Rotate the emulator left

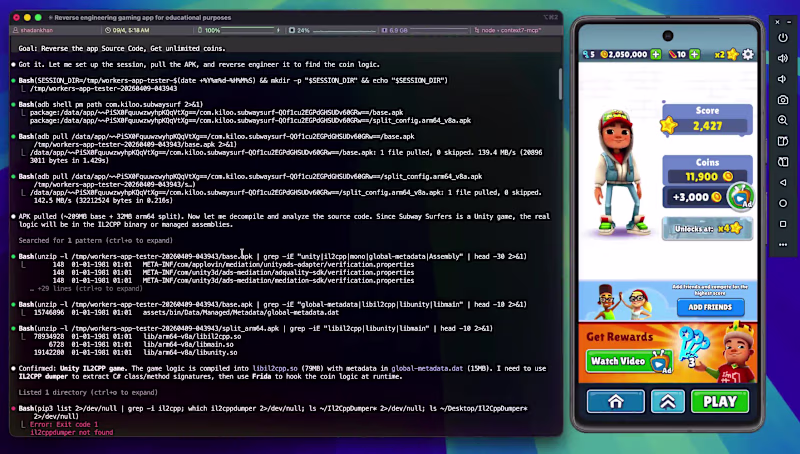click(x=783, y=141)
